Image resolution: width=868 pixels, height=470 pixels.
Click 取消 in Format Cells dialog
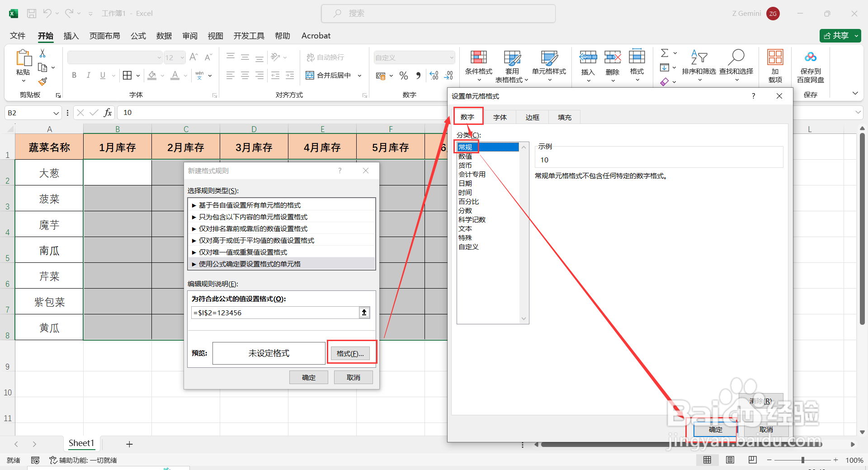click(x=766, y=429)
